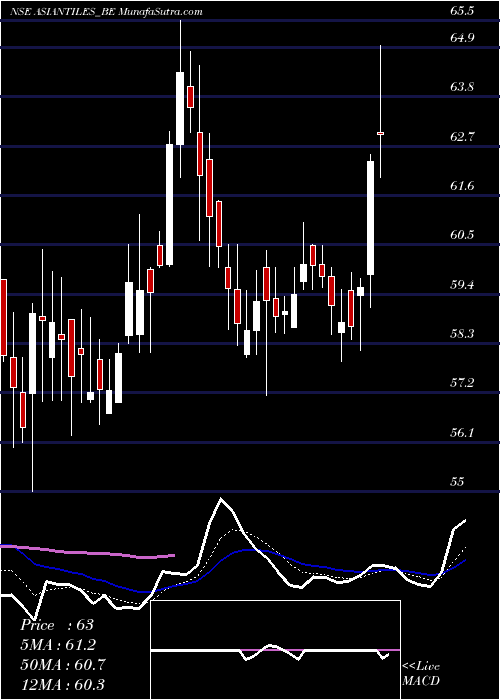Image resolution: width=500 pixels, height=700 pixels.
Task: Click the 56.1 price axis label
Action: [462, 433]
